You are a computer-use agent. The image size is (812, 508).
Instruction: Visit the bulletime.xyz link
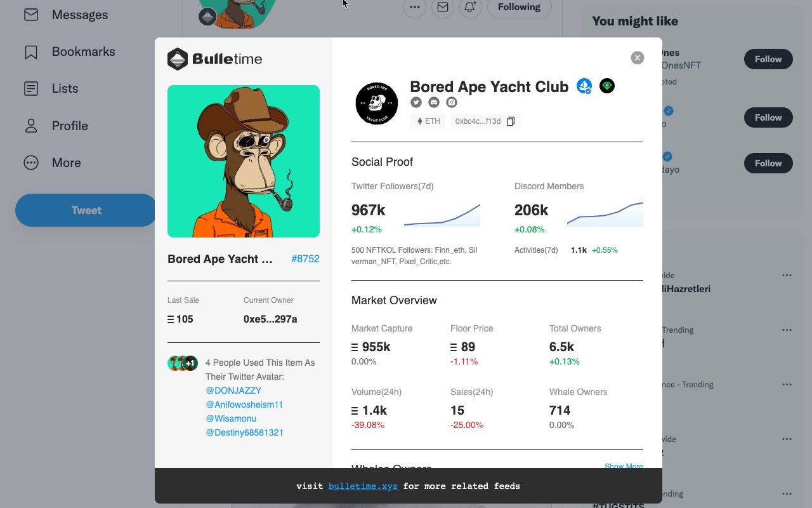(363, 486)
